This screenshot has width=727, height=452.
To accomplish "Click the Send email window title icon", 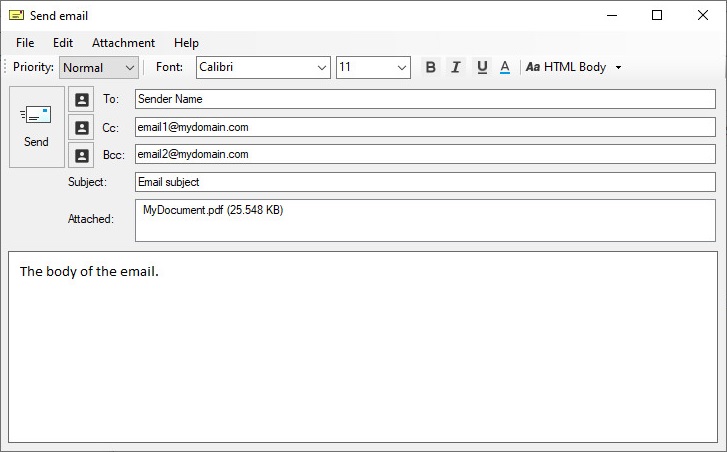I will point(16,15).
